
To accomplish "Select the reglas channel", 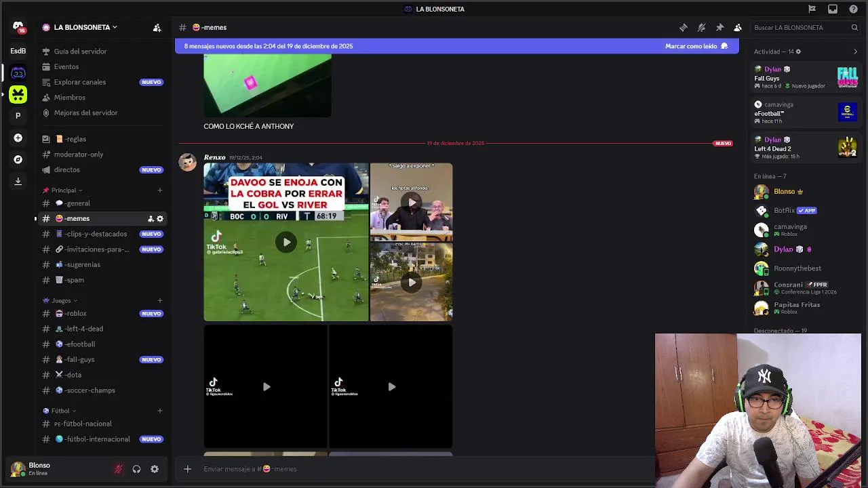I will click(x=102, y=139).
